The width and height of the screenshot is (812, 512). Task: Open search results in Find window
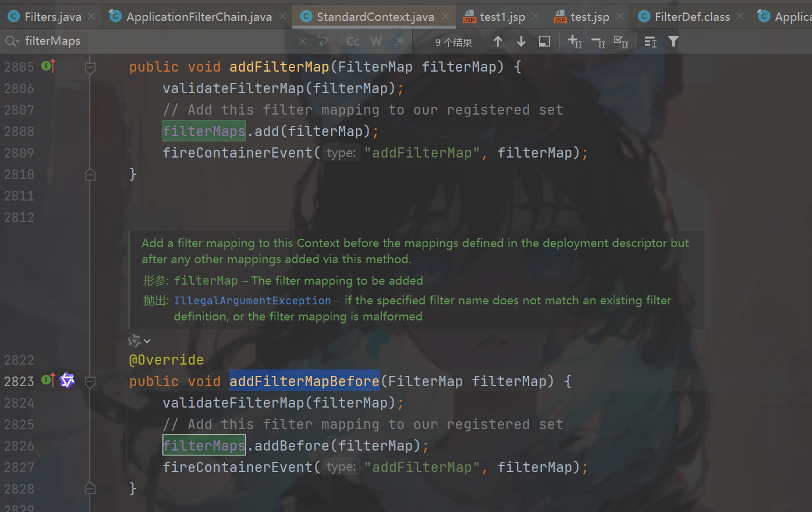(544, 41)
